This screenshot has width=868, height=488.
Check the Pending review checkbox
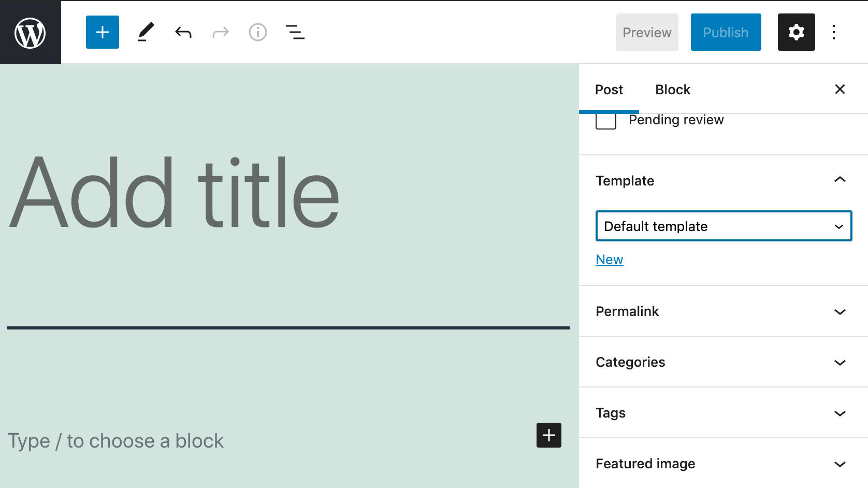coord(605,120)
